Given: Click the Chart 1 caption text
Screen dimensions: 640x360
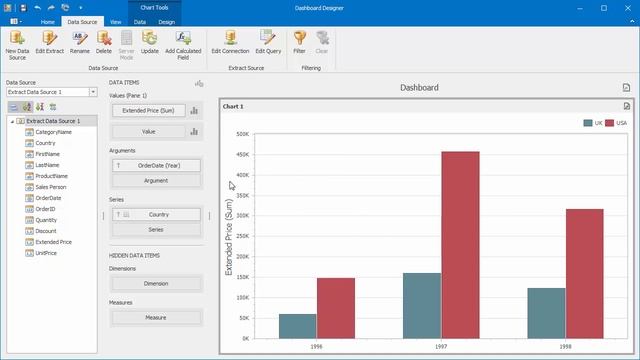Looking at the screenshot, I should (x=233, y=107).
